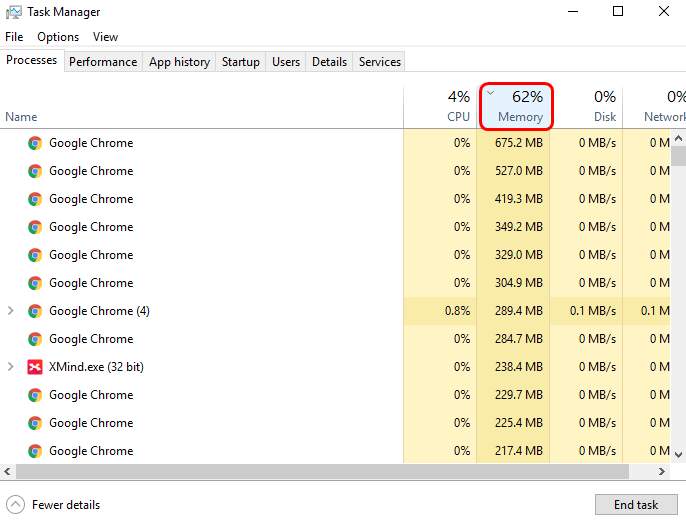Switch to the Processes tab
The height and width of the screenshot is (524, 686).
point(32,60)
